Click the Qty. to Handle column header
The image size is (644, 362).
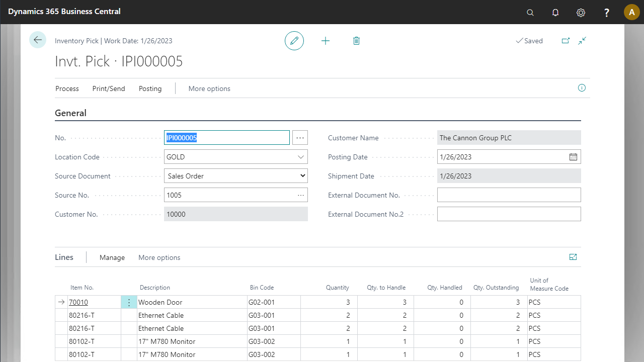[x=386, y=288]
